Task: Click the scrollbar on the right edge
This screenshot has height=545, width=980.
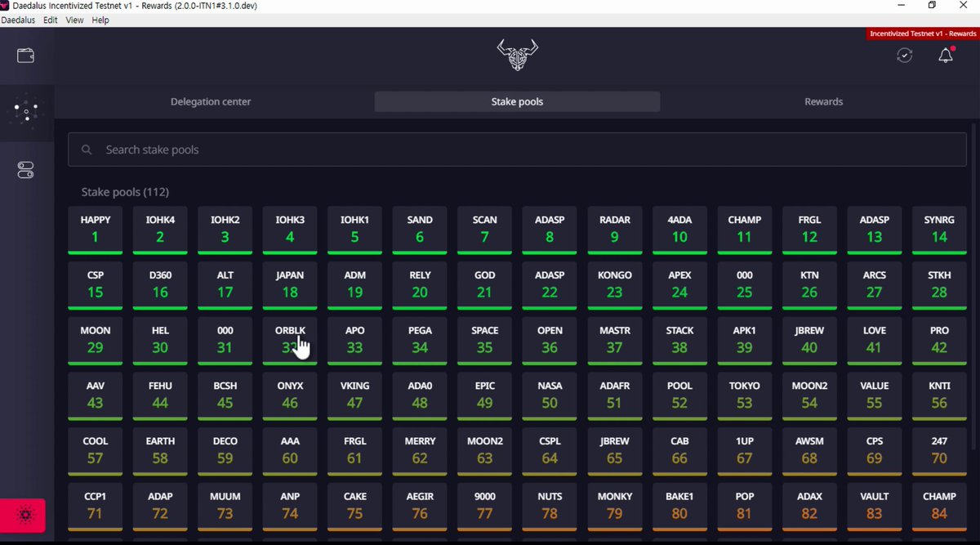Action: point(974,245)
